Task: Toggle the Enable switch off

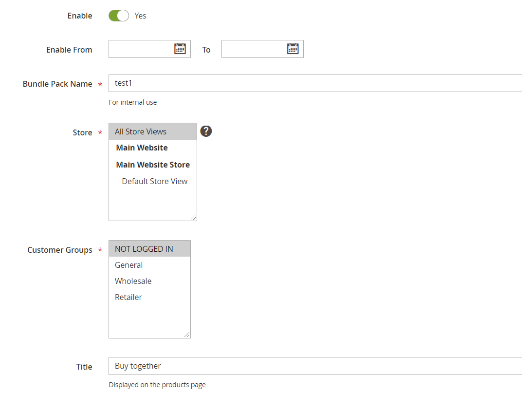Action: [119, 16]
